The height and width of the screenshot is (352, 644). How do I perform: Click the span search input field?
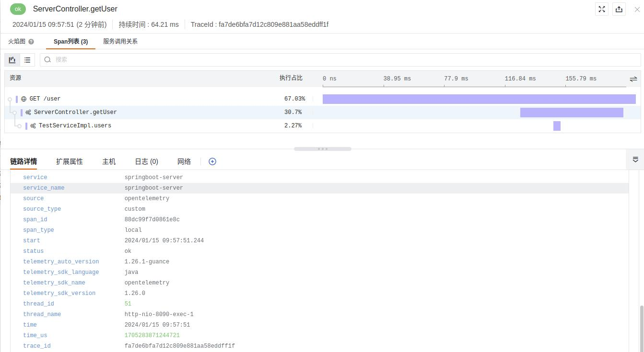[340, 60]
